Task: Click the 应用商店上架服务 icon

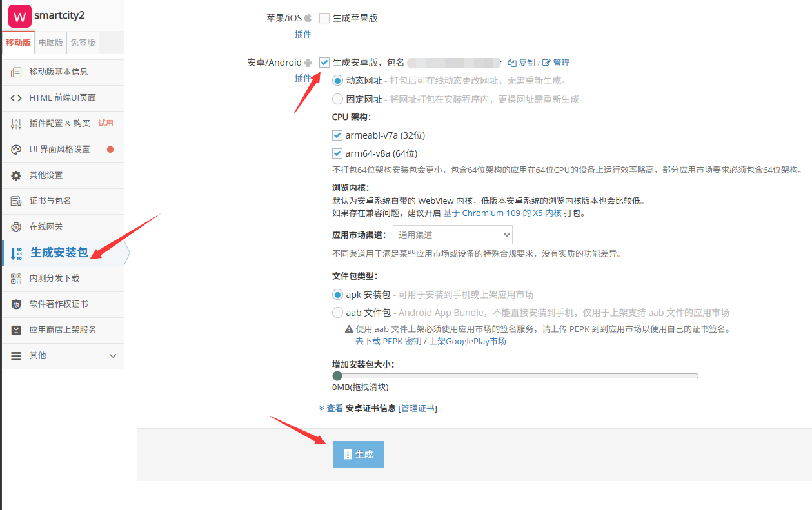Action: pos(16,330)
